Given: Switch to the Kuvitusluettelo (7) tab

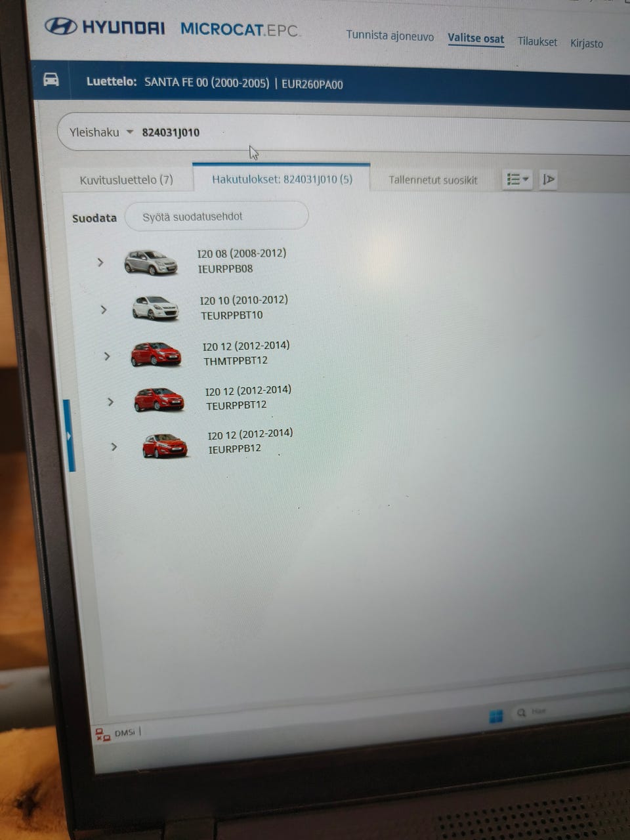Looking at the screenshot, I should pyautogui.click(x=127, y=179).
